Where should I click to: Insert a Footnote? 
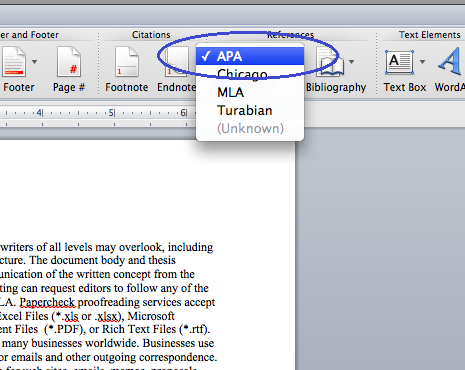pyautogui.click(x=127, y=62)
